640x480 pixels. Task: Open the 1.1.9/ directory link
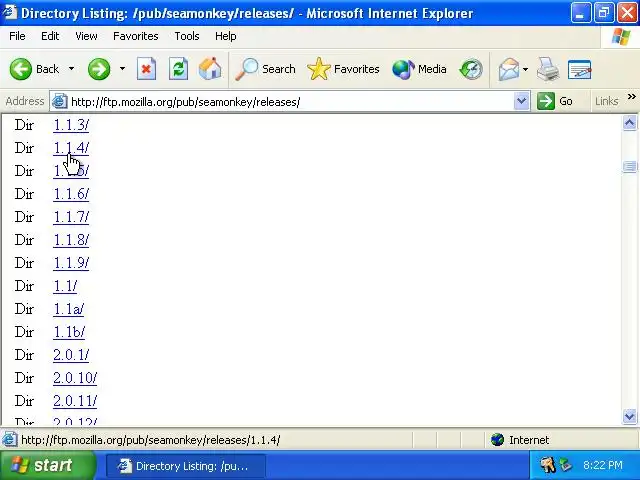pos(71,263)
